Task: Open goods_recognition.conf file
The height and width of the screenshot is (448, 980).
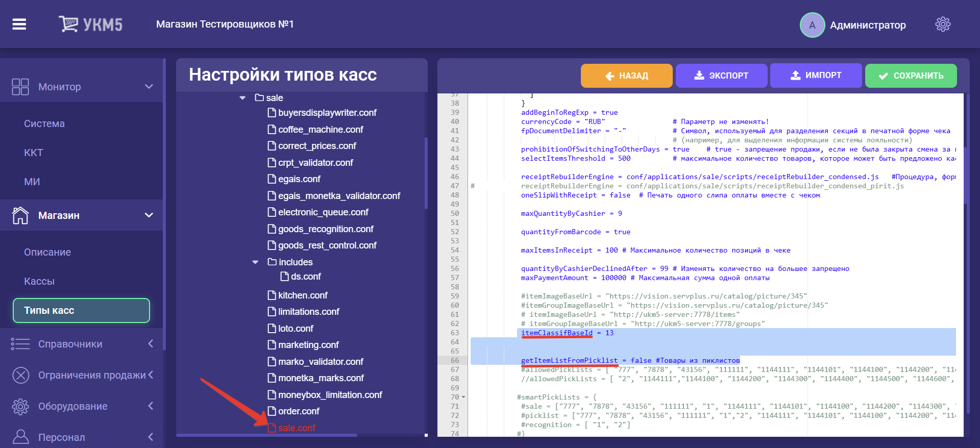Action: (x=326, y=229)
